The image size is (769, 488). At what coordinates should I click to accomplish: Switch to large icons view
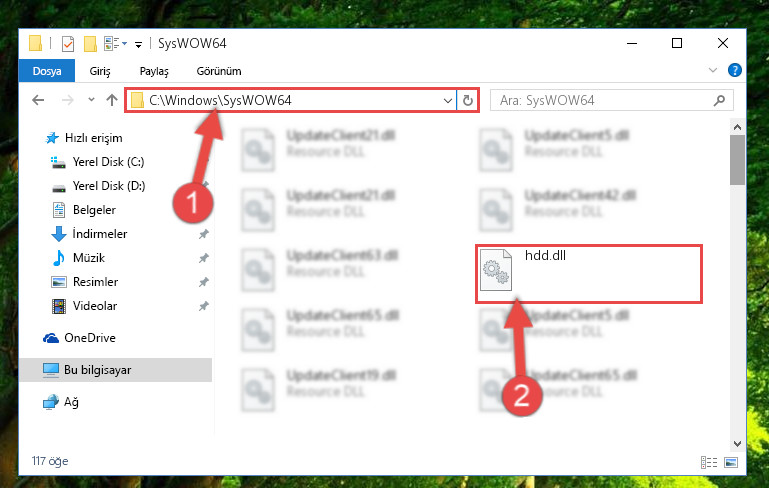point(731,462)
